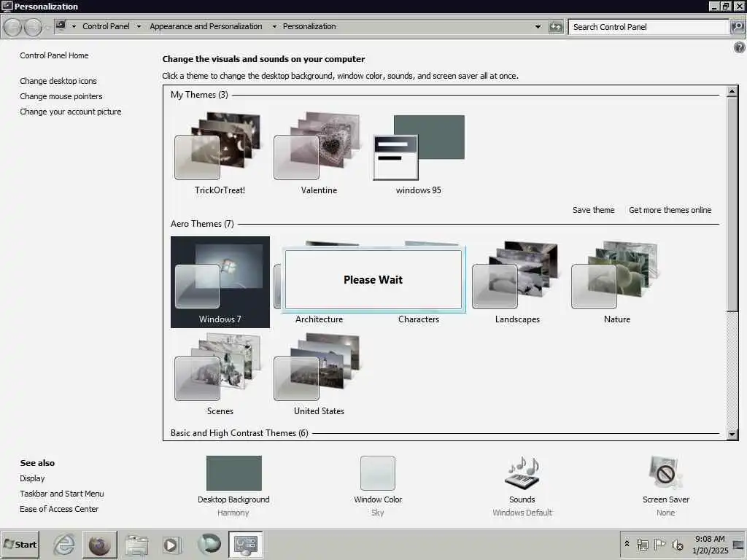Screen dimensions: 747x560
Task: Click the volume speaker tray icon
Action: pos(677,544)
